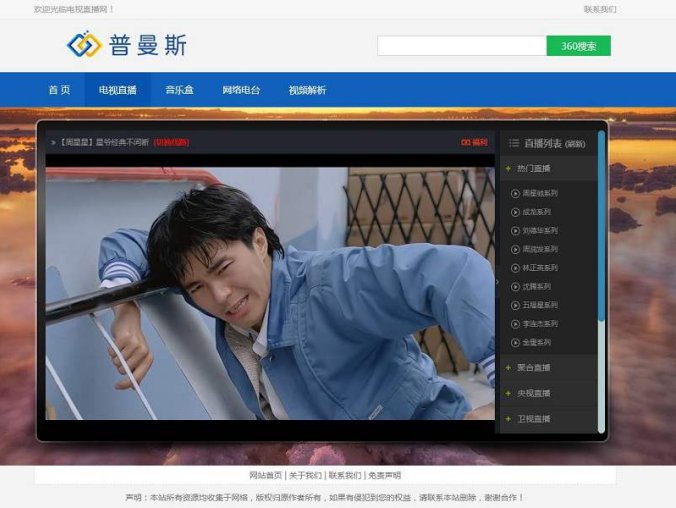Click the 普曼斯 site logo
This screenshot has height=508, width=676.
click(x=127, y=44)
